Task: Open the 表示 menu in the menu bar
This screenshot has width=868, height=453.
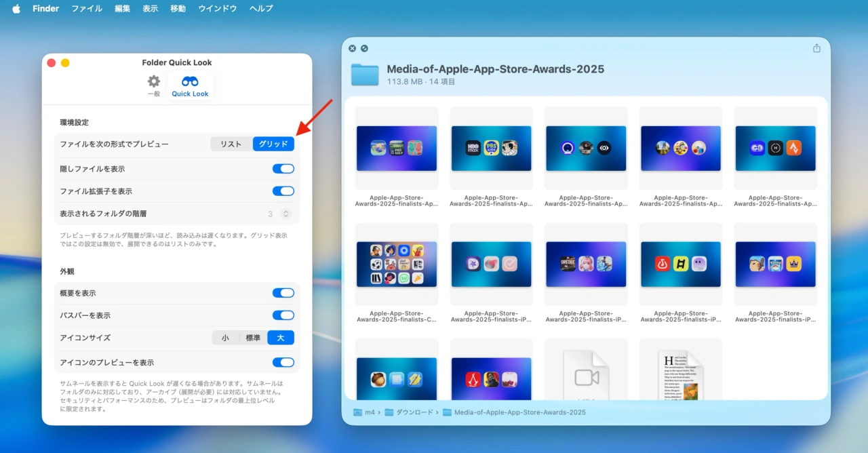Action: pos(150,8)
